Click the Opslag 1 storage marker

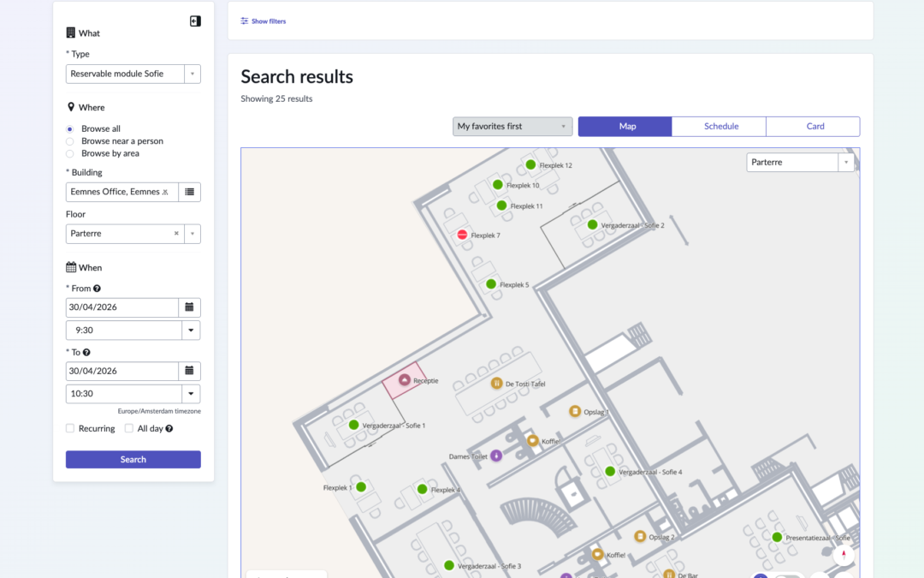coord(575,411)
